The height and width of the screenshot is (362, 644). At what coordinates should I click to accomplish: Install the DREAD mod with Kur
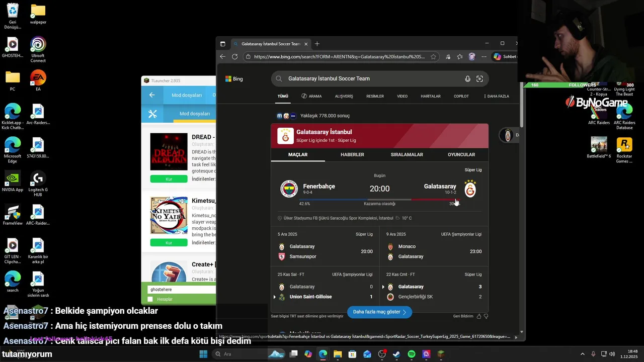pos(169,179)
